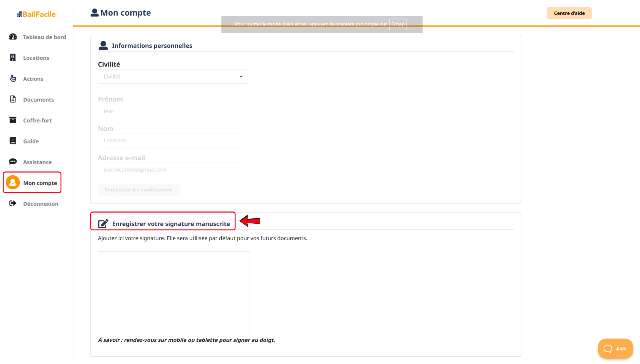This screenshot has height=364, width=640.
Task: Open the Guide book icon
Action: (x=13, y=141)
